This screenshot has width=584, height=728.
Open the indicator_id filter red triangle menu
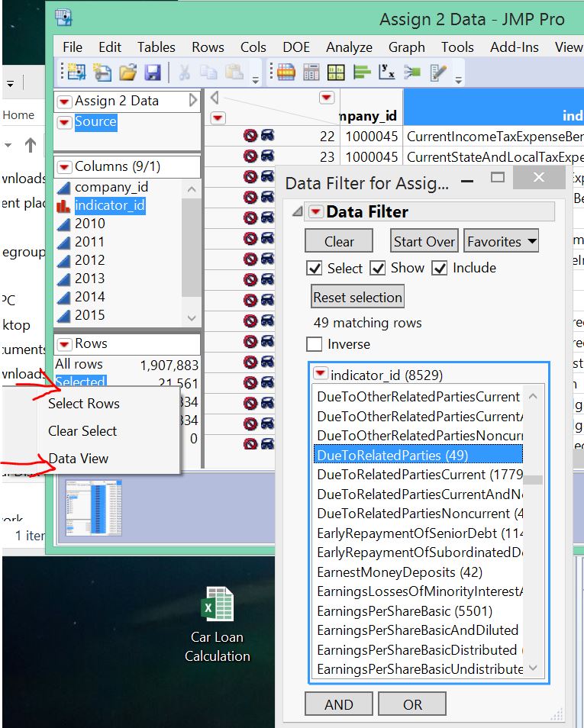[x=321, y=373]
